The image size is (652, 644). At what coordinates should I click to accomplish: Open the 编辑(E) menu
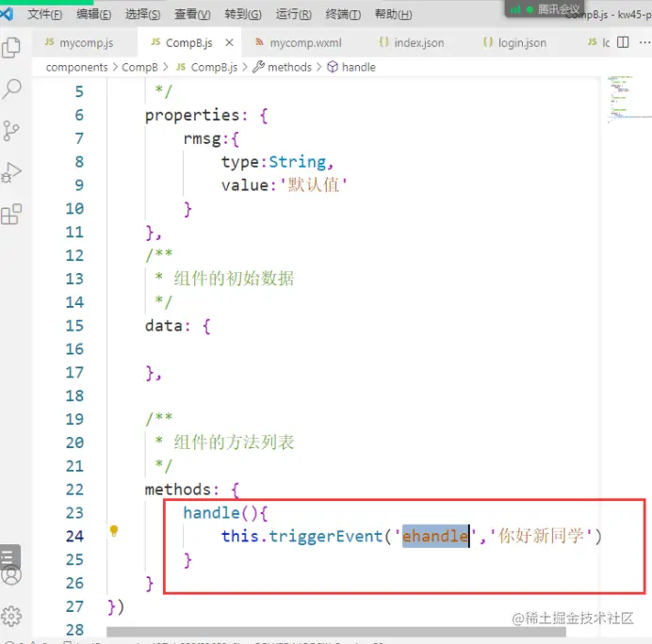tap(93, 14)
